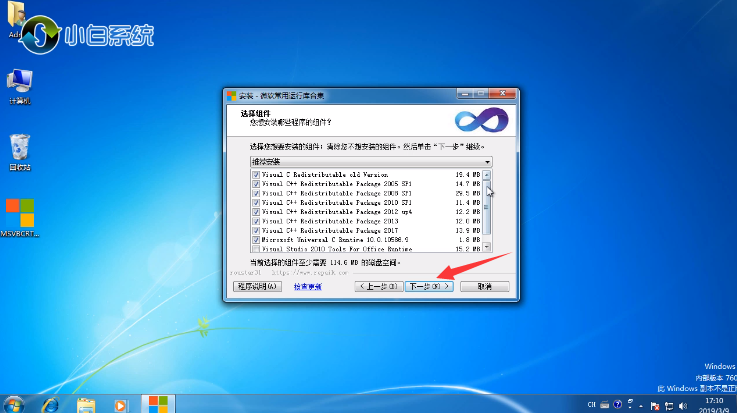Click the Back (上一步) button
This screenshot has width=737, height=413.
(381, 286)
